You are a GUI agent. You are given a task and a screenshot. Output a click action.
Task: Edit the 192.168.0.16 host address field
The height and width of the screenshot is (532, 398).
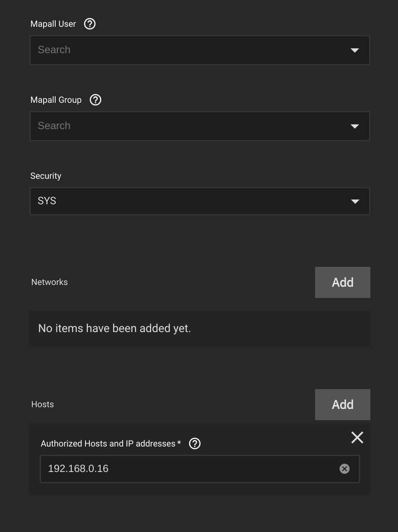coord(190,469)
